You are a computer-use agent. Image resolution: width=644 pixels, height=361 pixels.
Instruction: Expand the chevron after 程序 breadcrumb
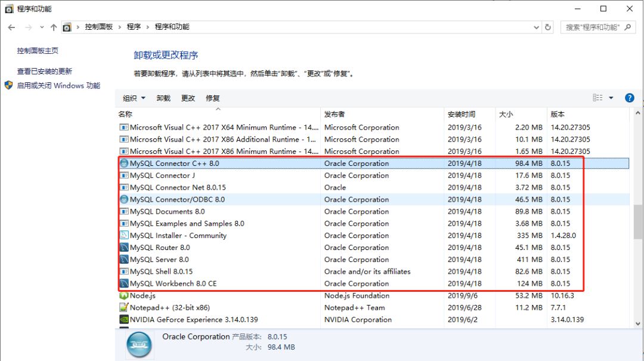[x=147, y=27]
